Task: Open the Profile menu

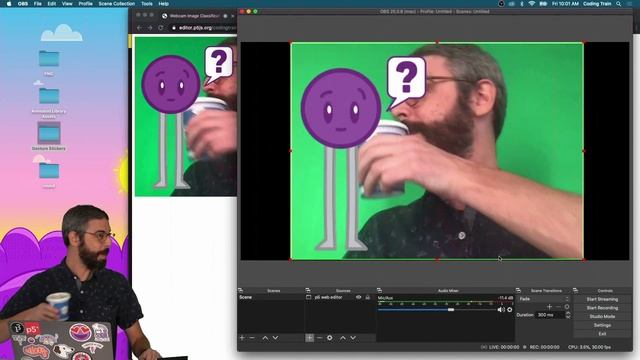Action: (x=85, y=4)
